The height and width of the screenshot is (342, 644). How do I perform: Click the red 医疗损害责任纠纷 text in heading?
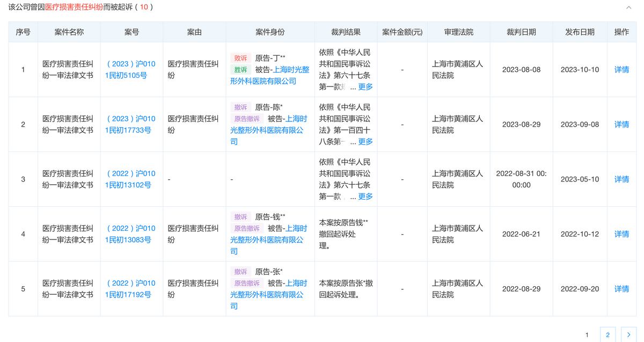pos(74,8)
